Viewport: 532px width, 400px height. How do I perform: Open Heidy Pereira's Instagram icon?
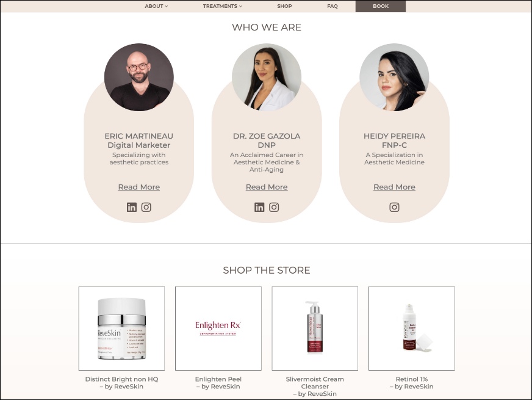coord(394,207)
